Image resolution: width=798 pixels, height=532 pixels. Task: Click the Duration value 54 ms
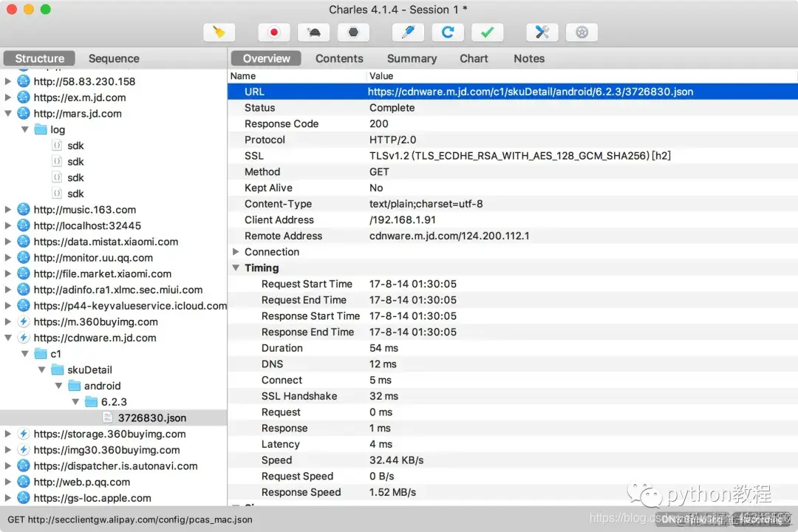383,348
